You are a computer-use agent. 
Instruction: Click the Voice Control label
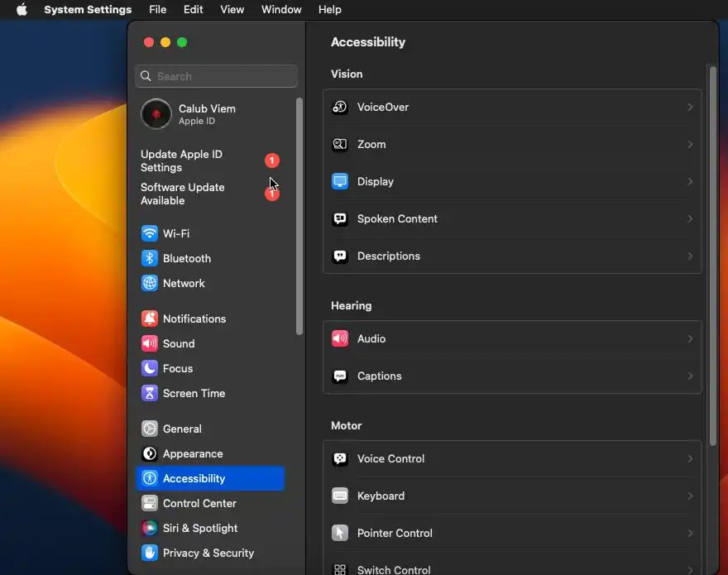(391, 459)
